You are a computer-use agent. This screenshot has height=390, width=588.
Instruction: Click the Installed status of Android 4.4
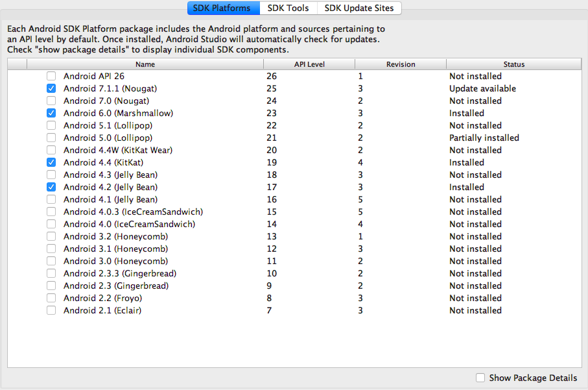click(x=467, y=162)
